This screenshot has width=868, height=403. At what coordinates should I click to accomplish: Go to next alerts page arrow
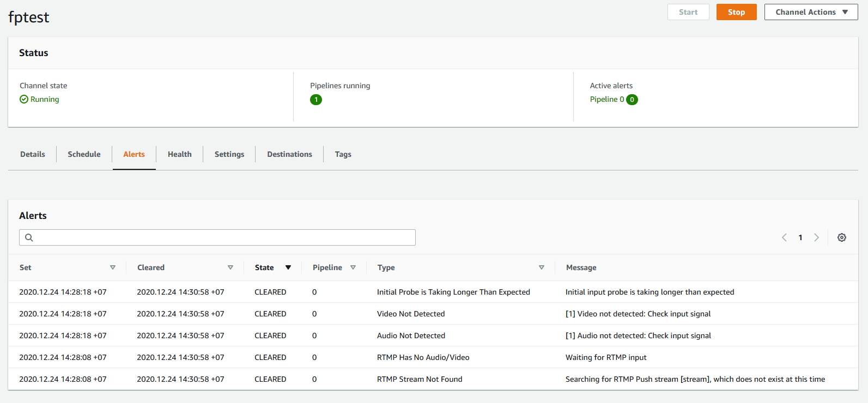(816, 237)
